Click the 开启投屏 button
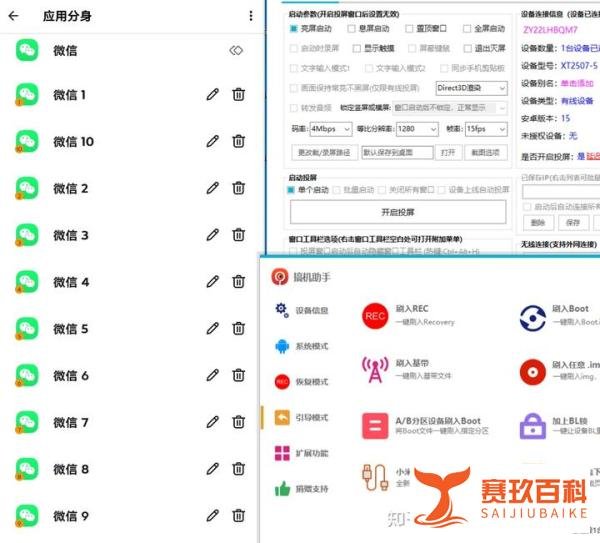The width and height of the screenshot is (600, 543). (x=398, y=212)
